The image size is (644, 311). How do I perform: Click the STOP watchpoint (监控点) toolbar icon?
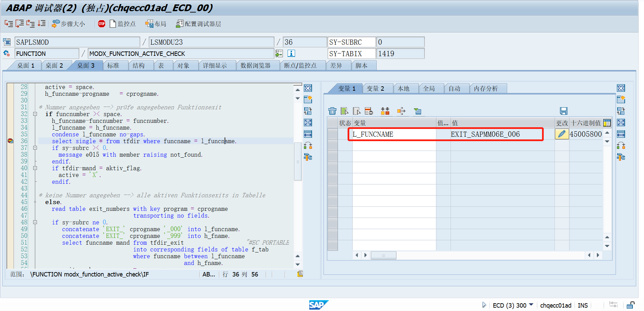tap(101, 24)
